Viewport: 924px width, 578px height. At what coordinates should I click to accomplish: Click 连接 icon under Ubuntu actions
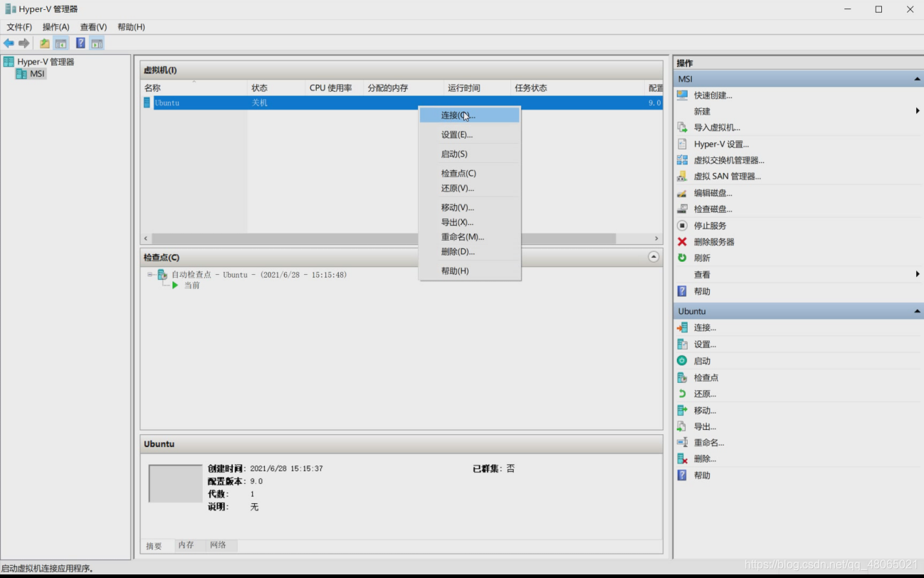(682, 327)
